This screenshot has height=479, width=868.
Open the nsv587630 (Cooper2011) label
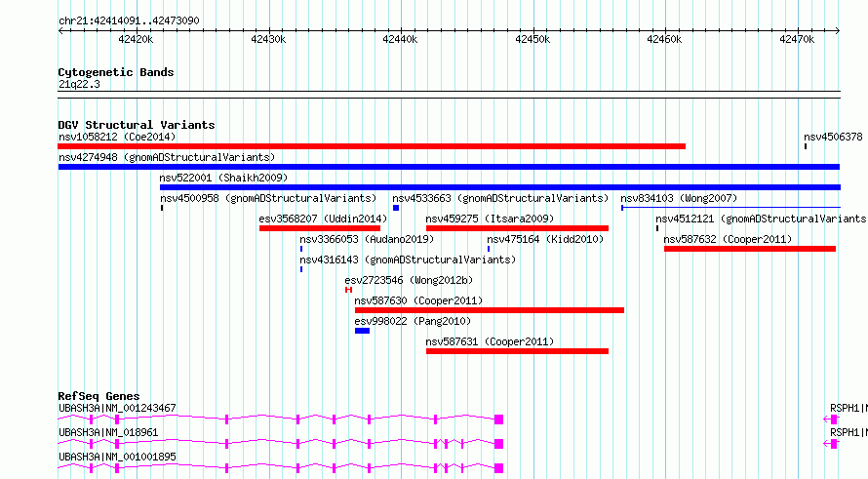point(418,300)
